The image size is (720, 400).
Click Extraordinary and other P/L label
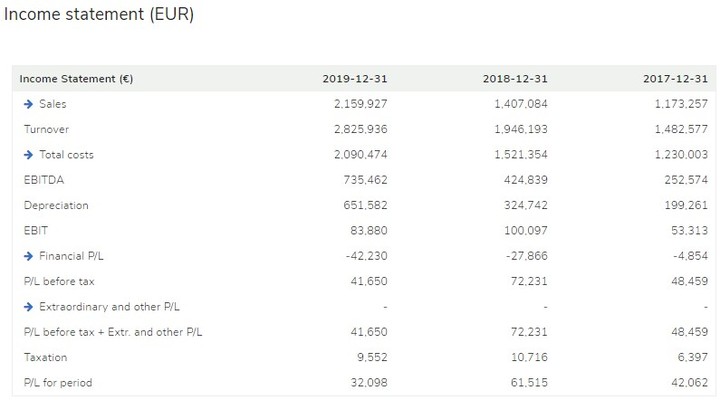point(109,306)
